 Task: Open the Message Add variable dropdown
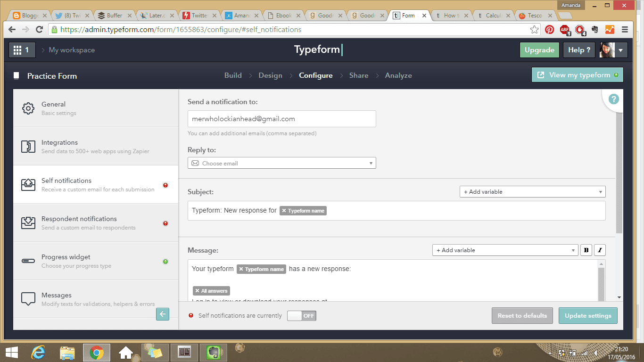click(x=505, y=250)
